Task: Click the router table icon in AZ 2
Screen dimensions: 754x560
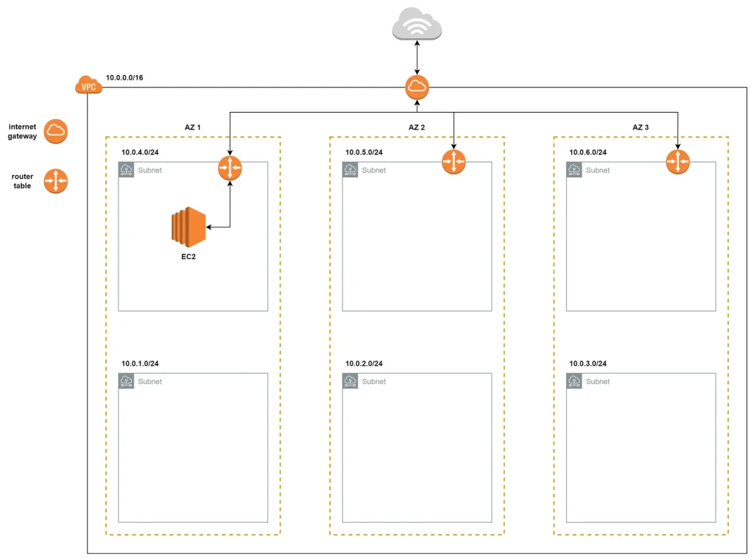Action: coord(454,161)
